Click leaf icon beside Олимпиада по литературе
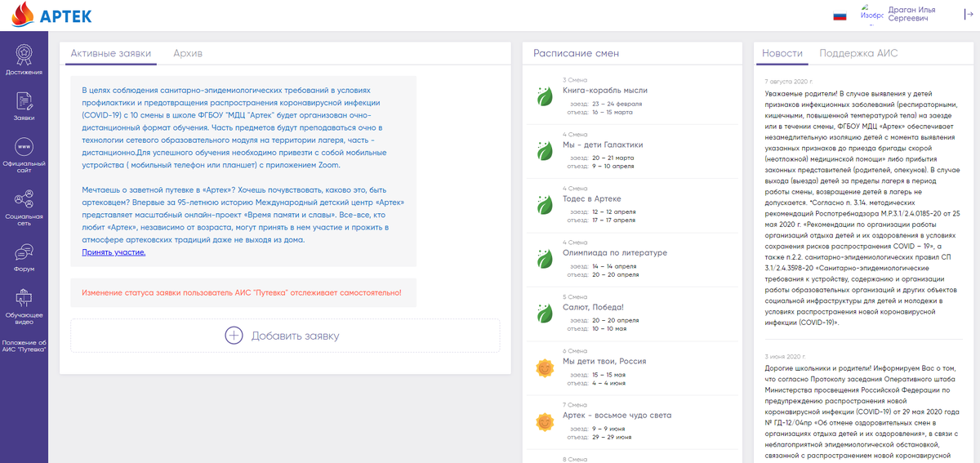Viewport: 980px width, 463px height. 544,257
